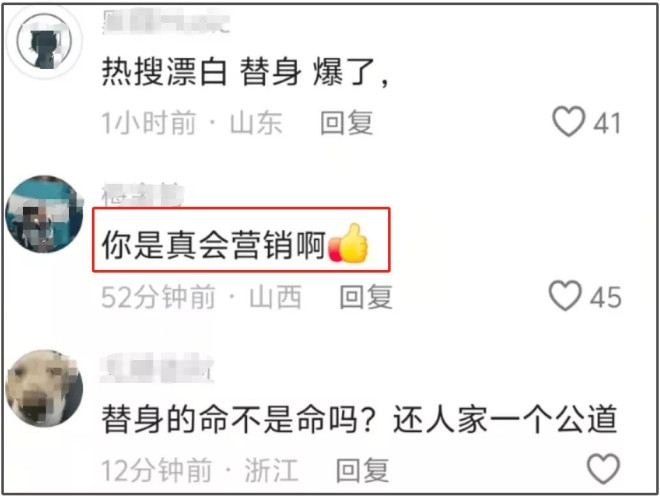Reply to the comment from 山东

click(346, 123)
